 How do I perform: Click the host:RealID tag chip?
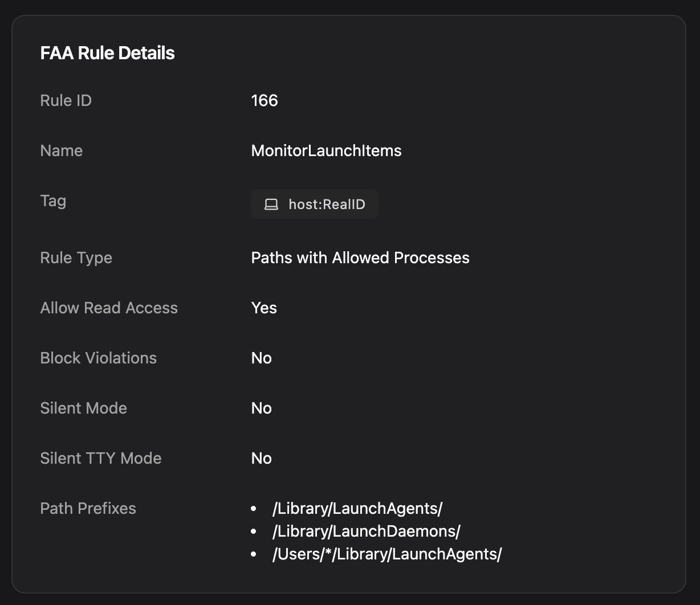315,205
